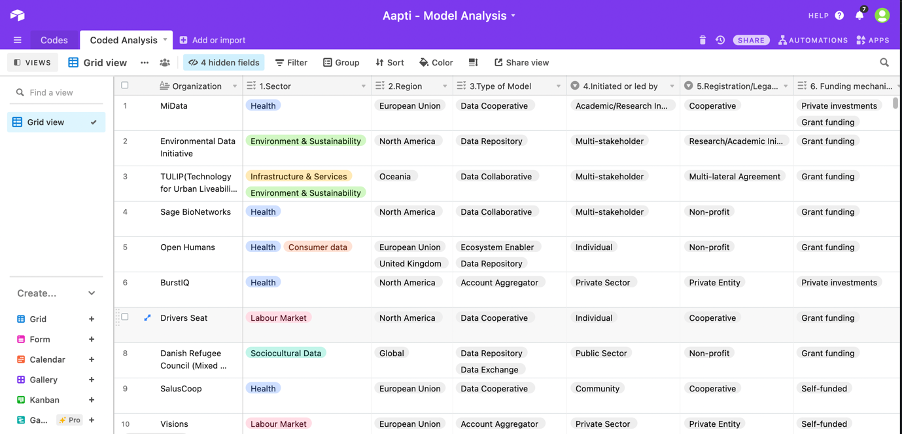The height and width of the screenshot is (434, 902).
Task: Add a new Kanban view with plus
Action: pos(91,399)
